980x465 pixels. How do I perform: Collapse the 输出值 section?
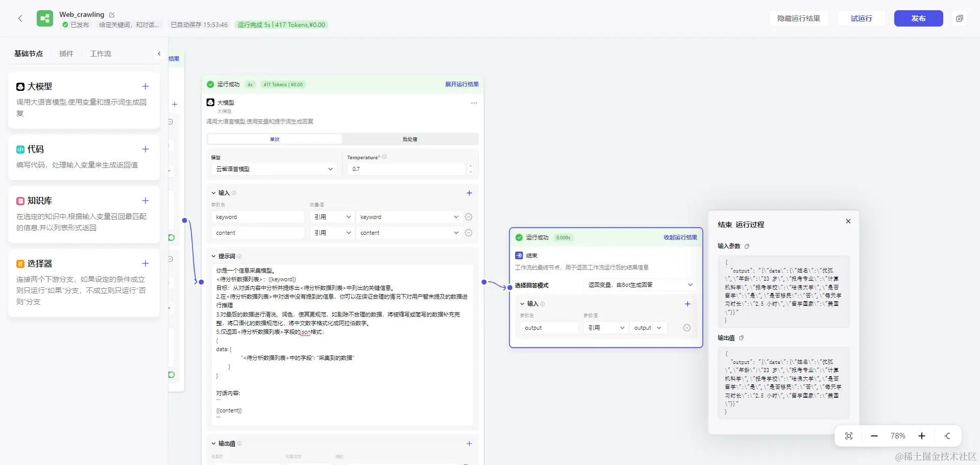pos(214,444)
